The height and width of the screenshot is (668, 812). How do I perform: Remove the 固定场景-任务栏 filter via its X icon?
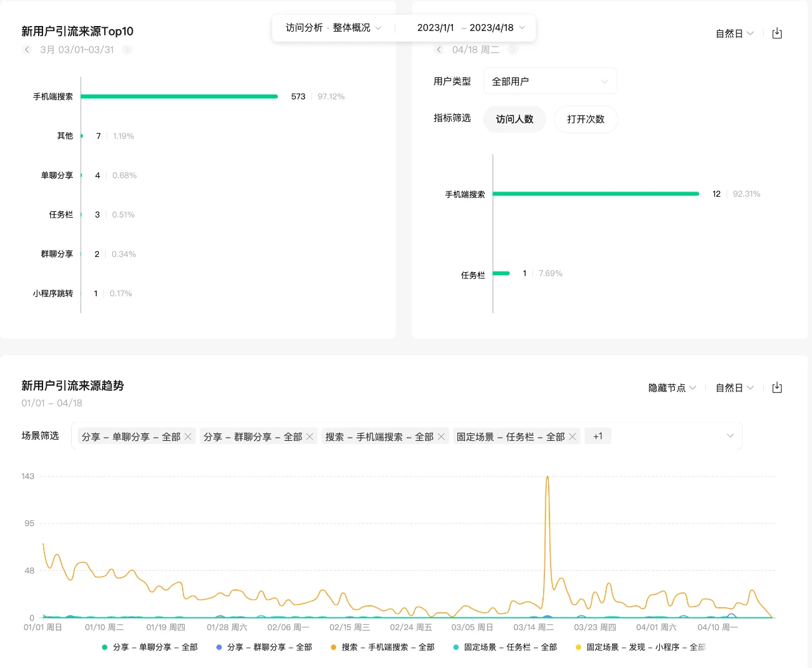coord(572,436)
